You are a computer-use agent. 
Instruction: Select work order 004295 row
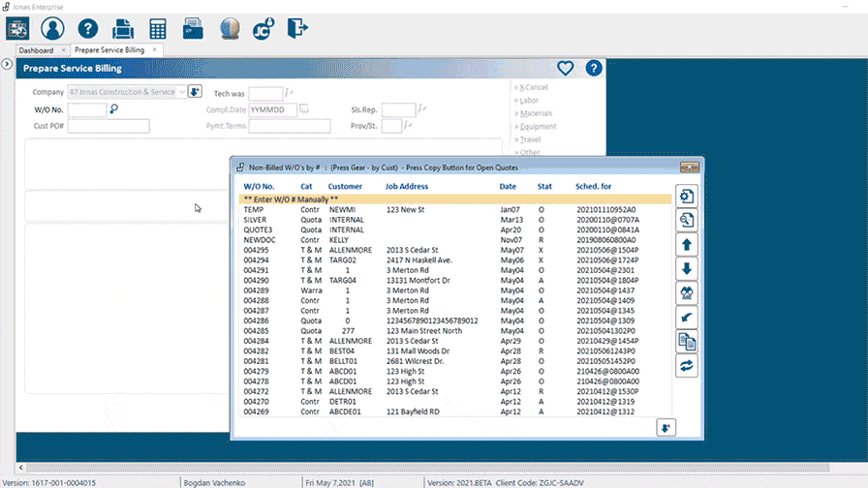click(455, 250)
